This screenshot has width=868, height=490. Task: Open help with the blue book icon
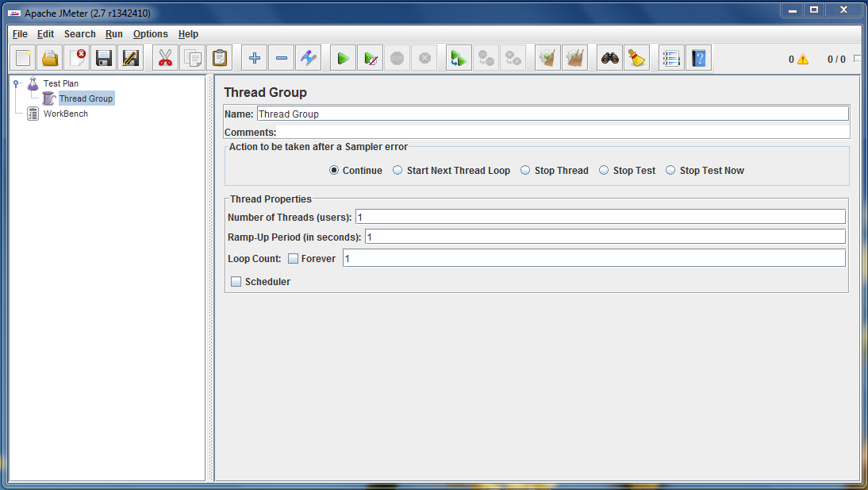699,58
